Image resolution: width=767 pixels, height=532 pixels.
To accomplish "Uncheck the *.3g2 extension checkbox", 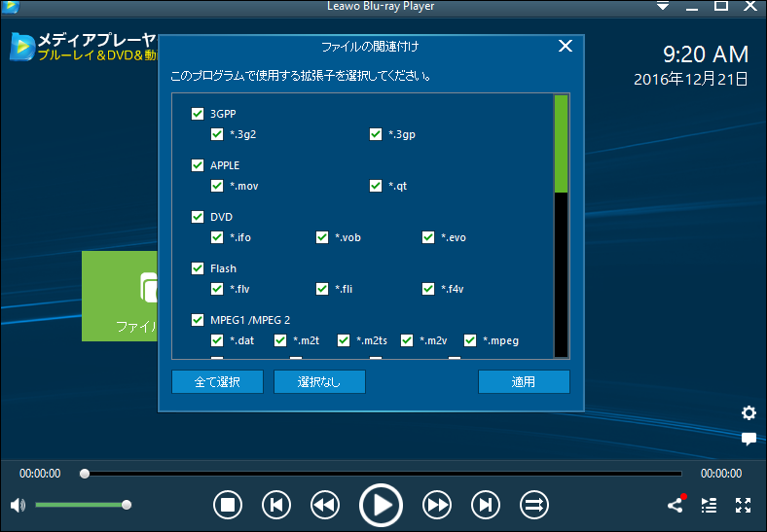I will 217,134.
